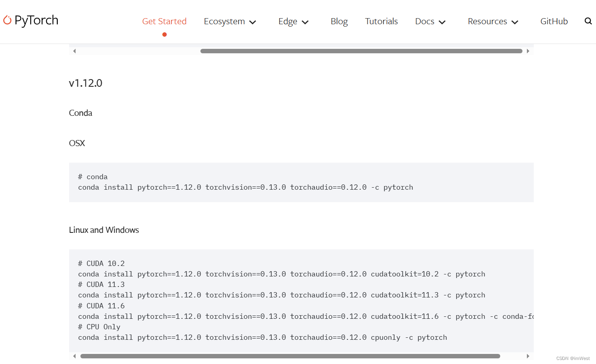Click the OSX conda install command line

246,187
